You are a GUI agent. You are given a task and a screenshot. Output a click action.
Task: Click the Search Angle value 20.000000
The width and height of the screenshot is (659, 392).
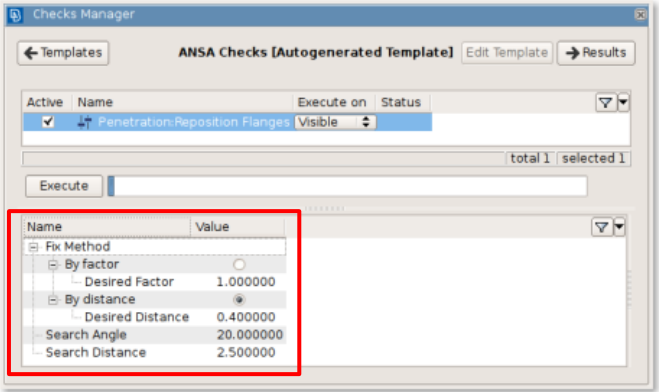click(x=250, y=335)
